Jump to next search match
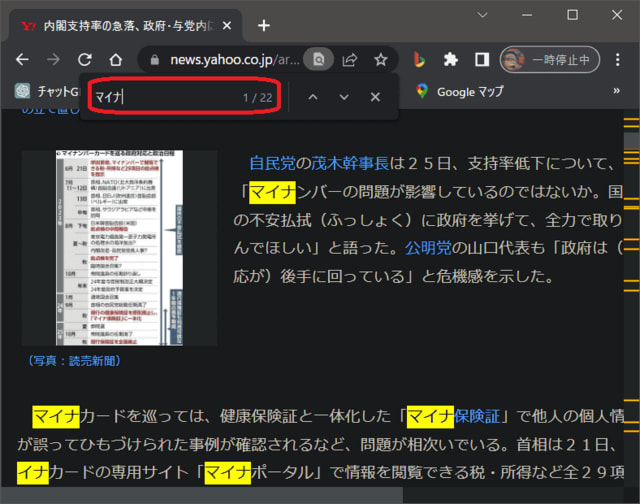 (x=344, y=97)
